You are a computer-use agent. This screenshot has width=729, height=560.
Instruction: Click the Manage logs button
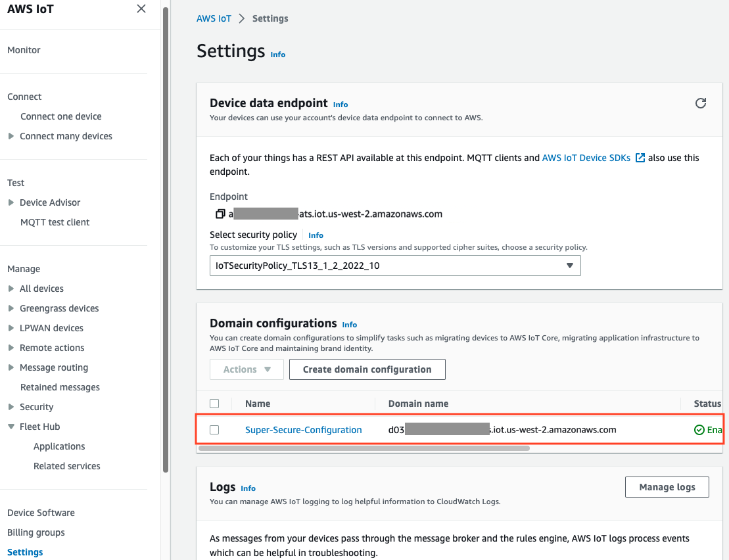667,487
